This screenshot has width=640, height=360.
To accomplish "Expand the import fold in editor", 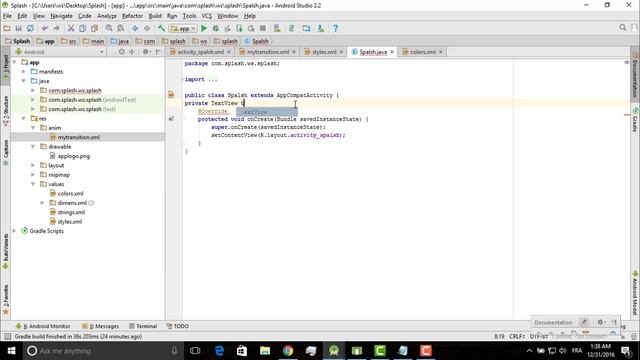I will point(212,80).
